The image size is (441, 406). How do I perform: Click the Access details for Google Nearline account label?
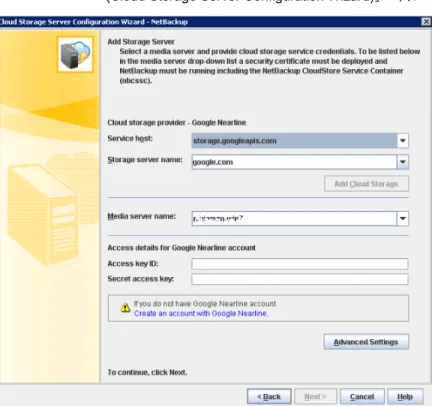[182, 248]
